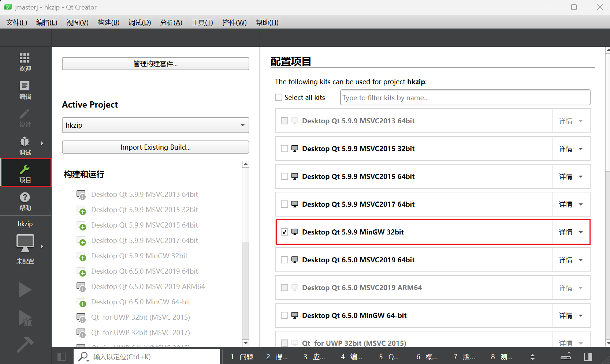Enable Desktop Qt 5.9.9 MSVC2015 32bit kit
The image size is (610, 364).
pyautogui.click(x=284, y=149)
